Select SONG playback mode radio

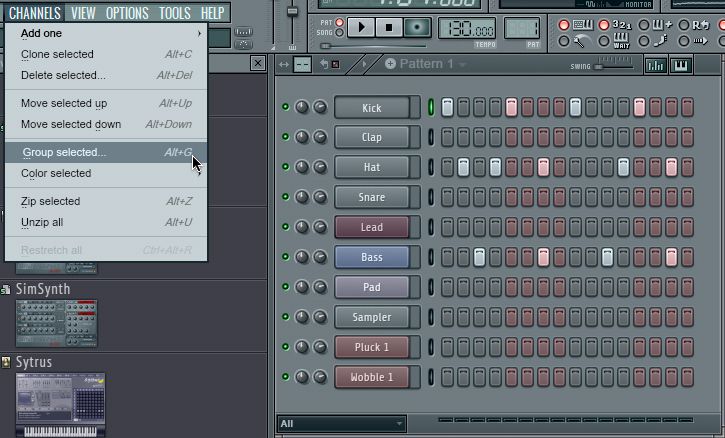click(339, 32)
